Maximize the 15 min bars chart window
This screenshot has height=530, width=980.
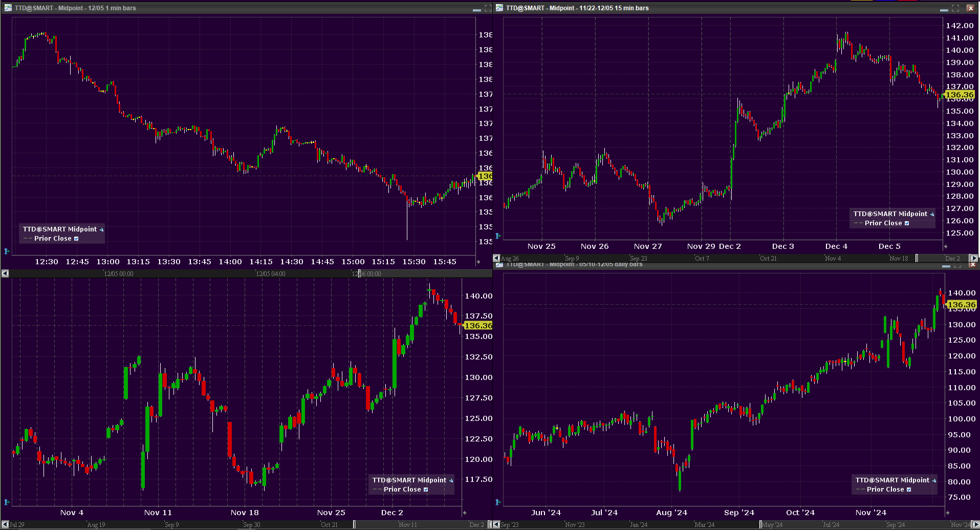[955, 8]
